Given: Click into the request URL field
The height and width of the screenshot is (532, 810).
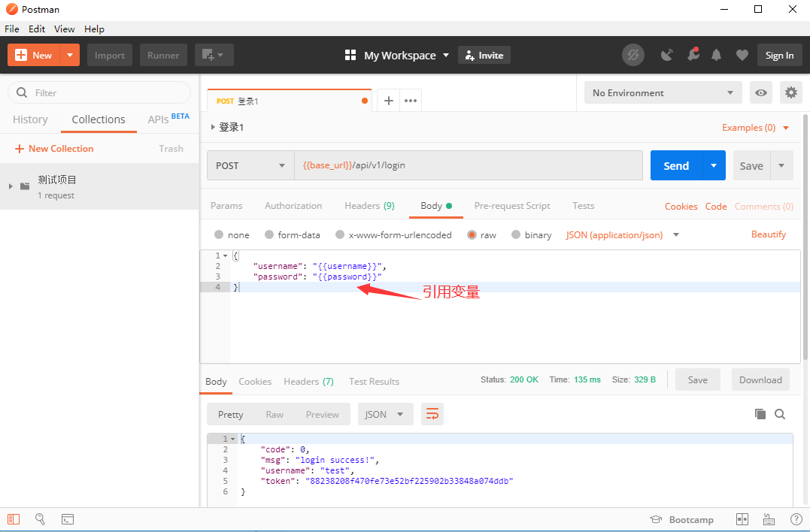Looking at the screenshot, I should point(469,165).
